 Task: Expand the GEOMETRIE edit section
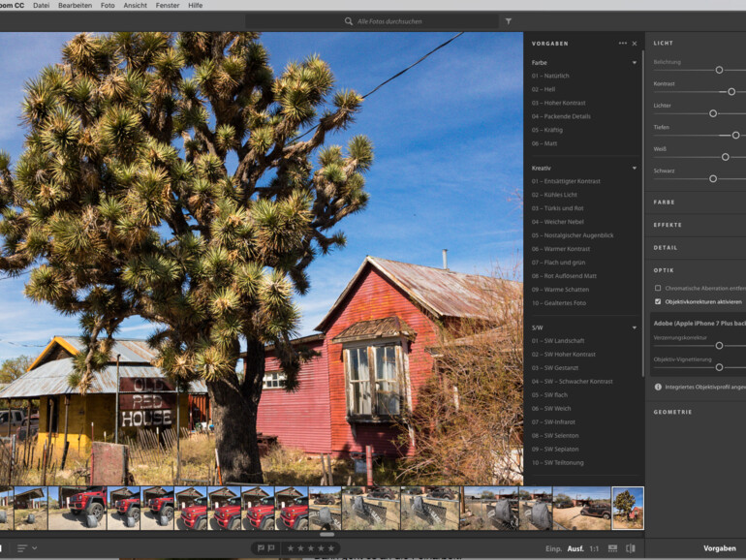pos(672,412)
